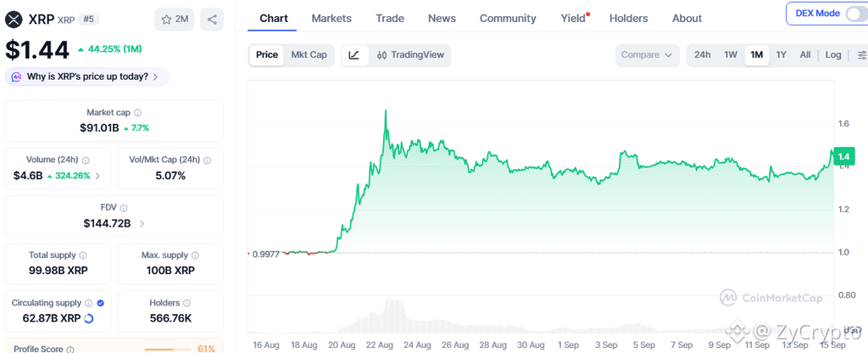Open the Markets tab
The height and width of the screenshot is (353, 868).
tap(331, 19)
